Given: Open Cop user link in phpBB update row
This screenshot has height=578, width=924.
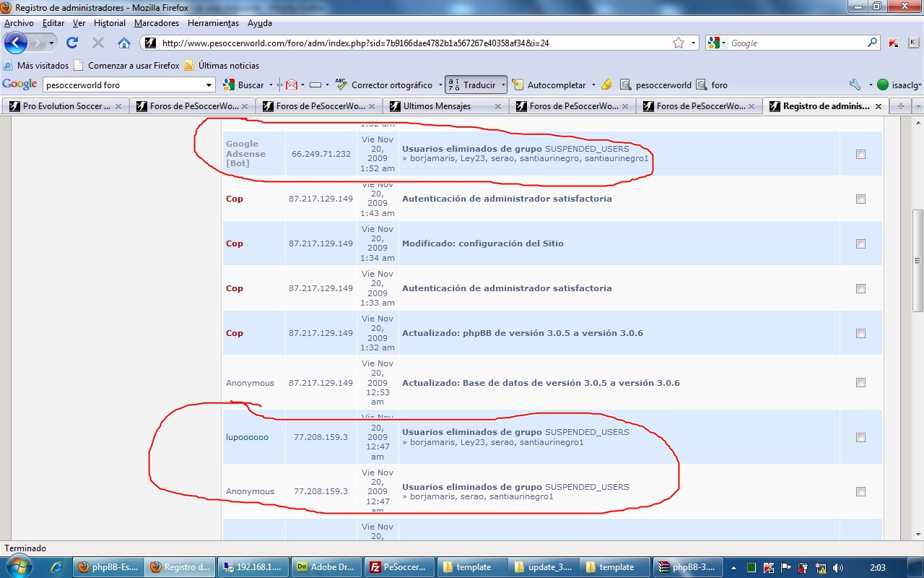Looking at the screenshot, I should point(235,333).
